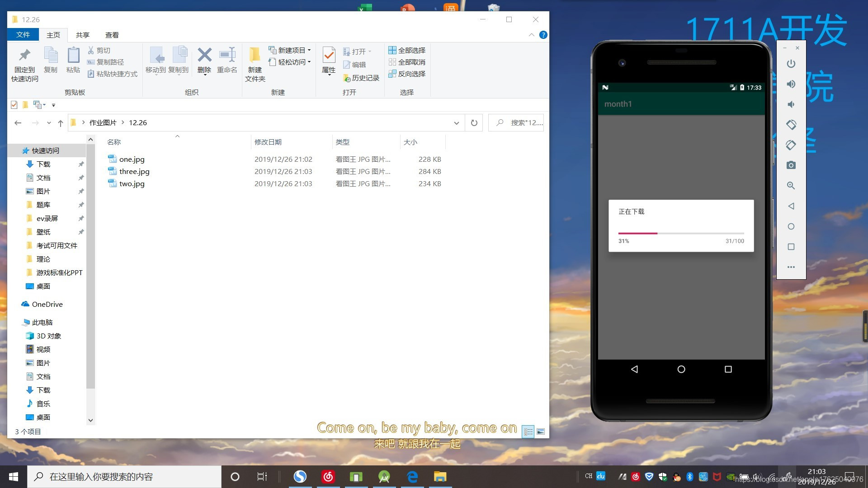
Task: Open the 查看 ribbon tab
Action: point(112,35)
